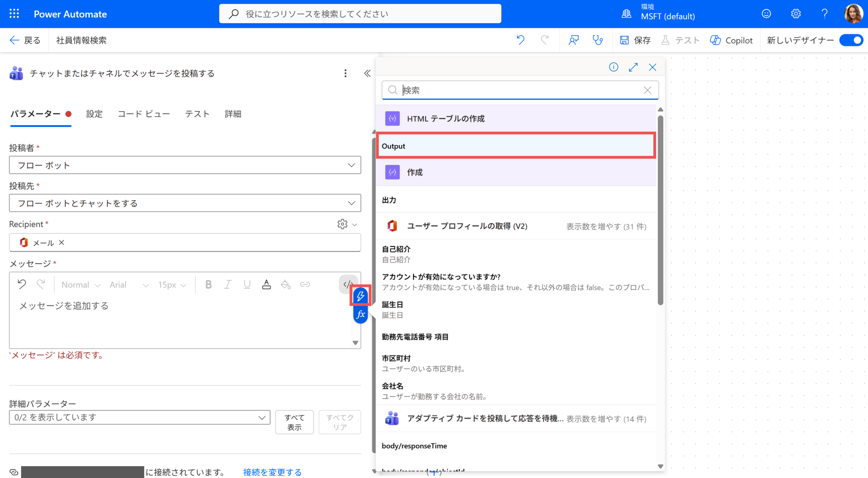The width and height of the screenshot is (868, 478).
Task: Open the fx expression editor
Action: click(x=361, y=314)
